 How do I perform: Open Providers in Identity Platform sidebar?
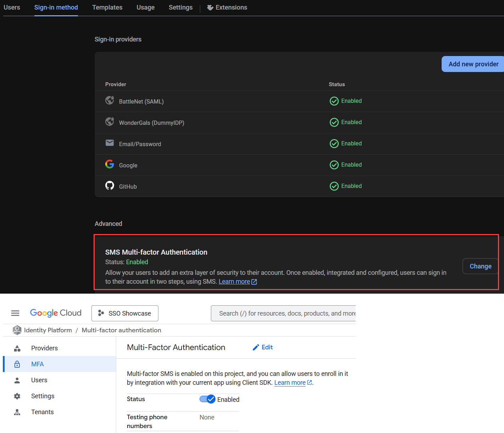[59, 348]
